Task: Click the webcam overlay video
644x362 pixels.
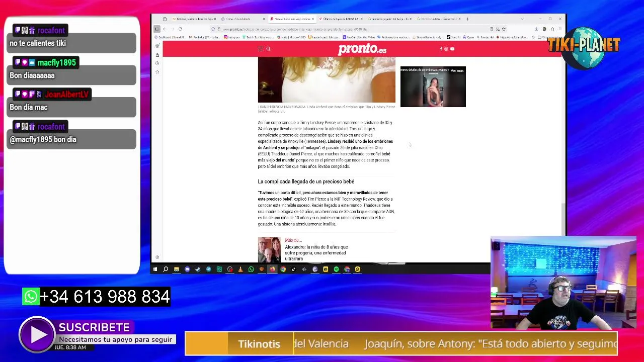Action: [x=563, y=283]
